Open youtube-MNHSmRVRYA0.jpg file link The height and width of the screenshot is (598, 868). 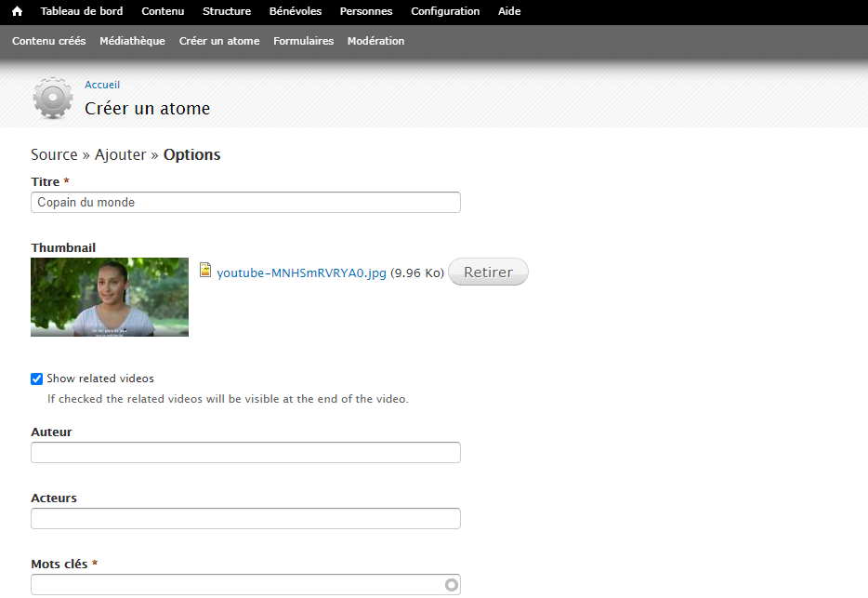click(301, 273)
